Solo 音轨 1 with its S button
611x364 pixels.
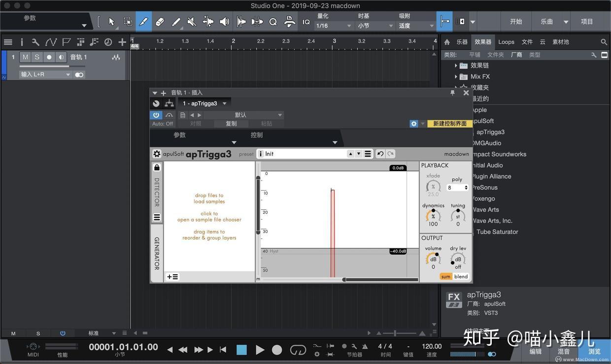coord(36,57)
